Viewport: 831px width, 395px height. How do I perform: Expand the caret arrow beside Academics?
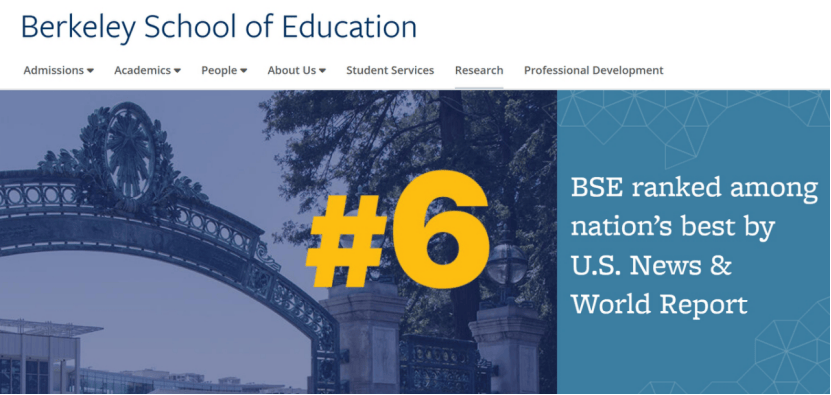177,71
